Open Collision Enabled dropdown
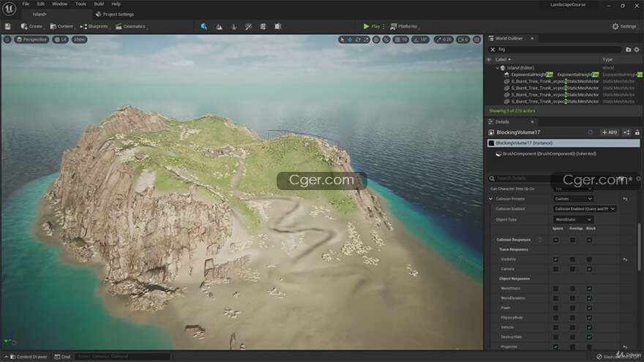The height and width of the screenshot is (362, 644). coord(585,209)
